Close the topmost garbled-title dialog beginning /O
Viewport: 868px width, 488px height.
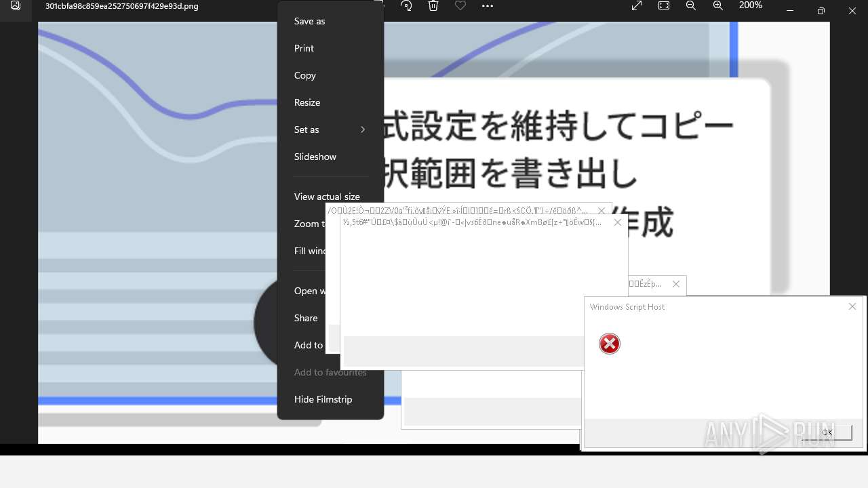click(x=601, y=211)
